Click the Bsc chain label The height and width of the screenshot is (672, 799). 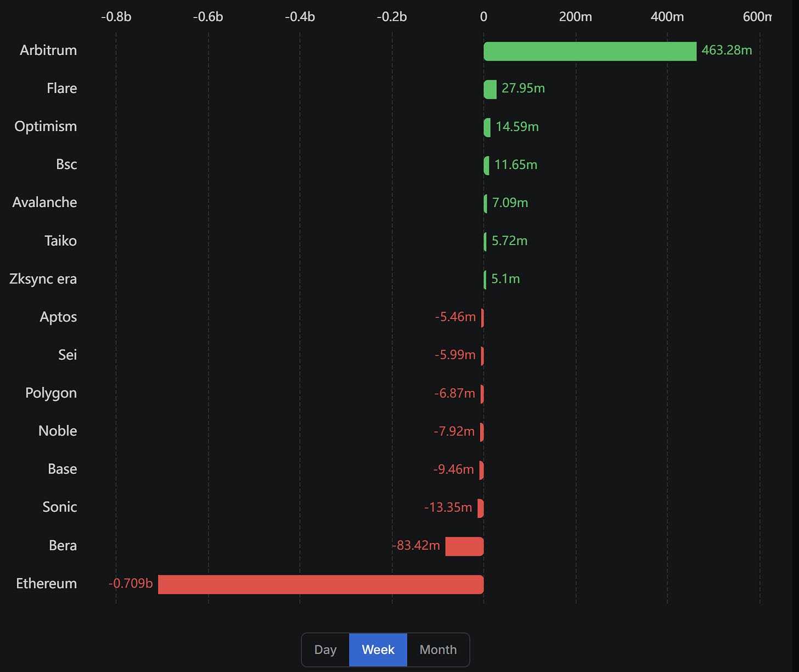tap(66, 164)
